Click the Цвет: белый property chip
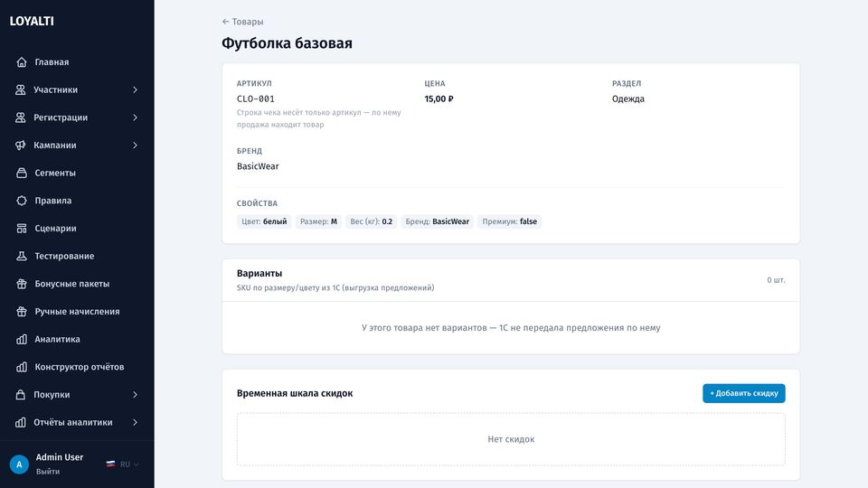 tap(264, 221)
